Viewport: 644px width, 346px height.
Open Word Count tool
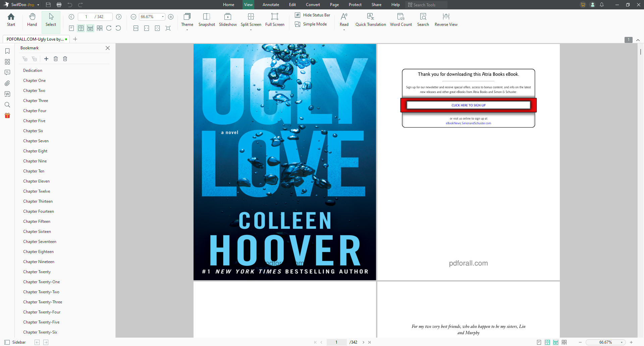point(401,20)
